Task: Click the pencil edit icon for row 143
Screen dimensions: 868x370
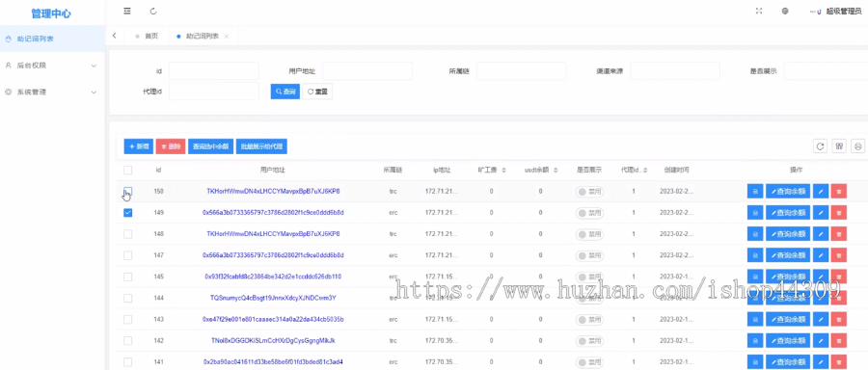Action: coord(821,319)
